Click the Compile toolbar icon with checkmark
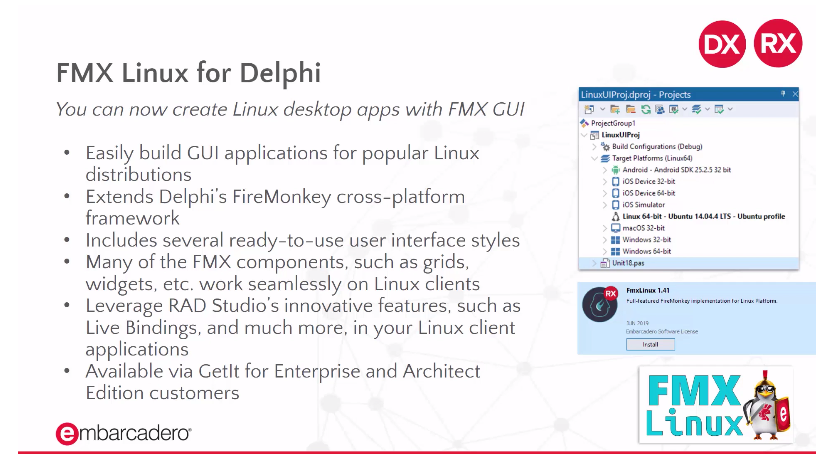 tap(673, 110)
